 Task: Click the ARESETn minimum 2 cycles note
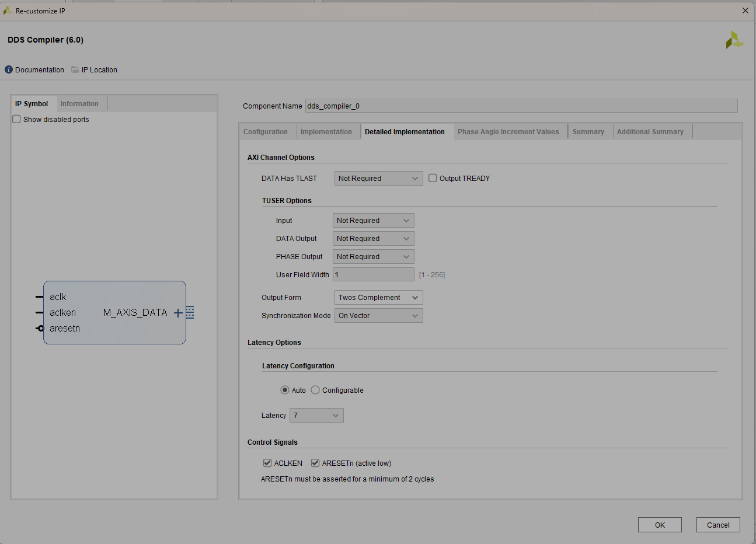click(x=347, y=479)
